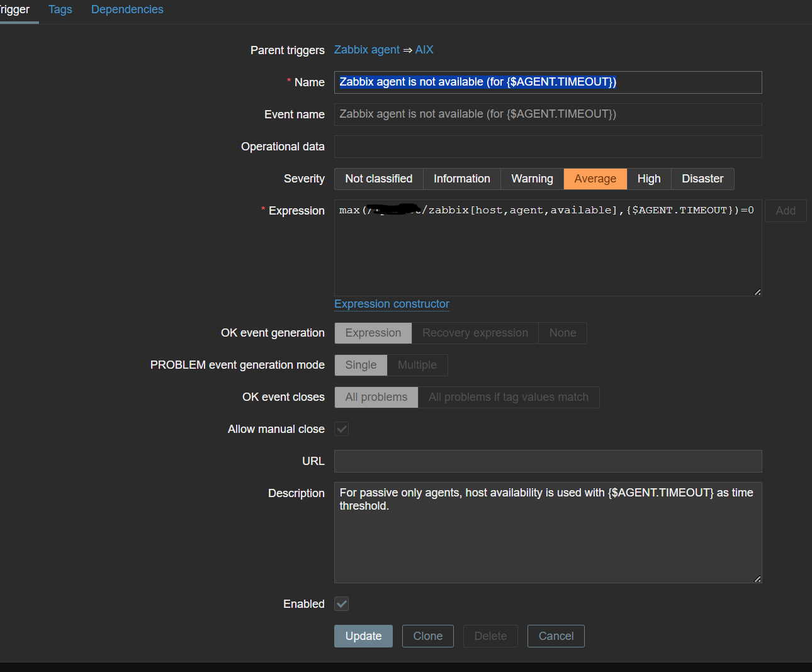812x672 pixels.
Task: Toggle the Enabled checkbox
Action: (342, 604)
